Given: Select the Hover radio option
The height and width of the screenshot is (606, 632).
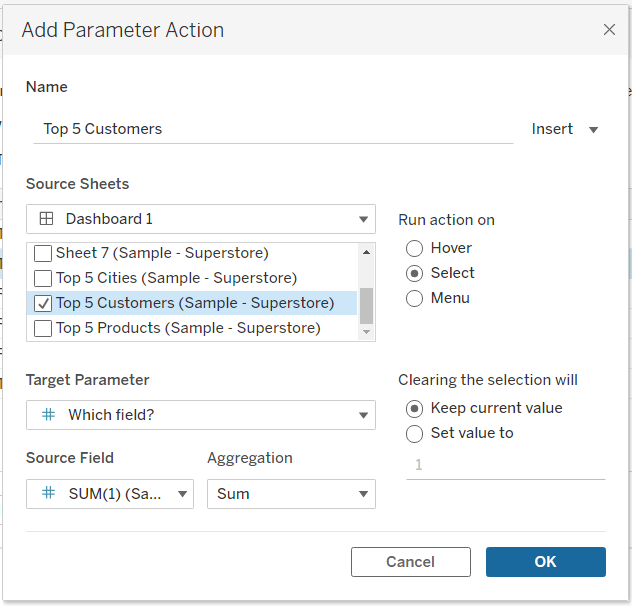Looking at the screenshot, I should click(415, 248).
